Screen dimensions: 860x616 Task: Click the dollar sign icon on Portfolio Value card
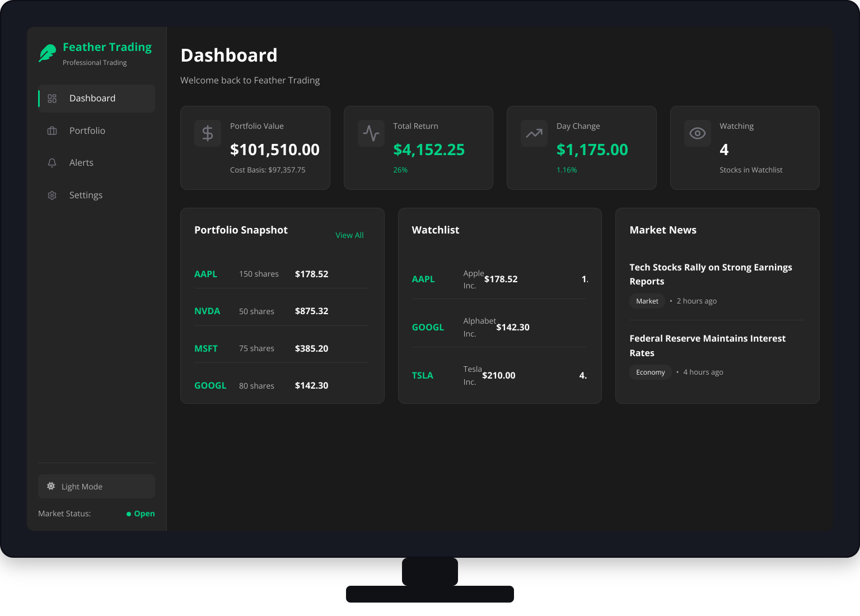coord(208,133)
